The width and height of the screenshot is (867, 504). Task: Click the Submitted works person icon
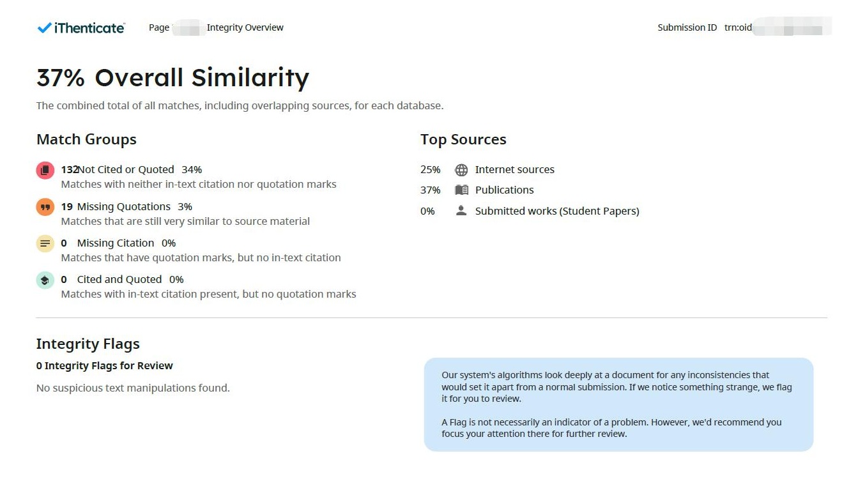coord(461,211)
